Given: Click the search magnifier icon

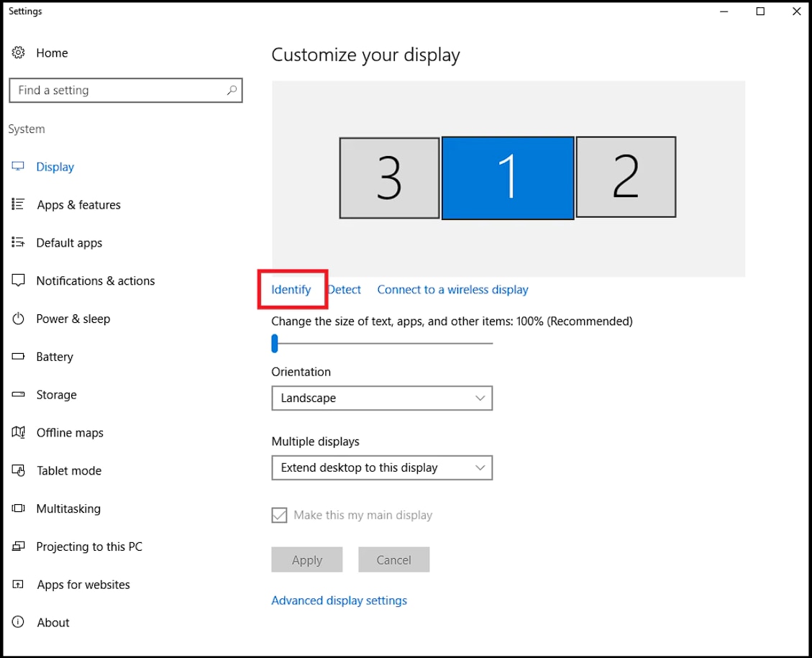Looking at the screenshot, I should coord(232,90).
